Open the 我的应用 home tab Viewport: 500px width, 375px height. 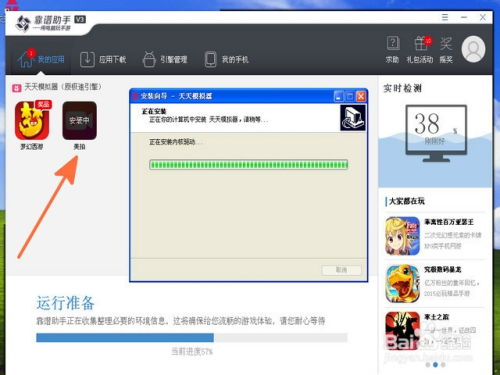[41, 59]
